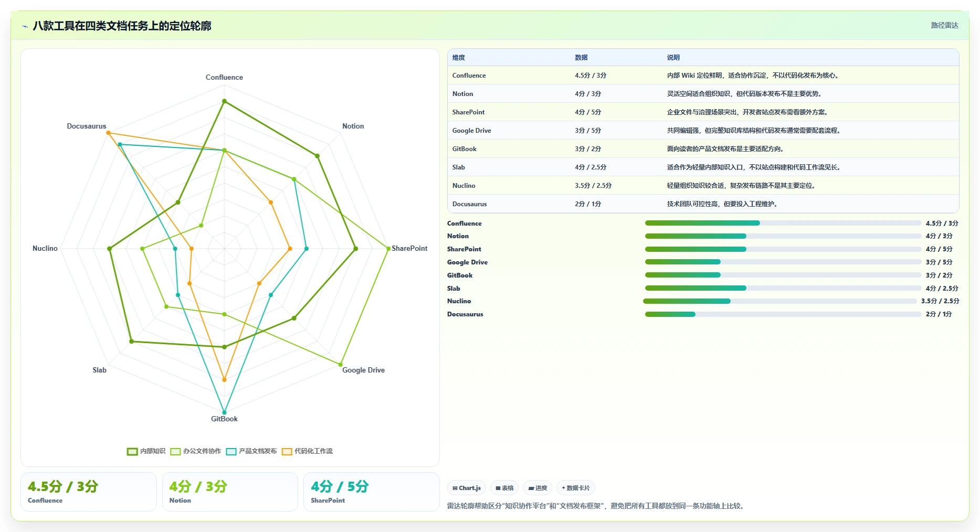Click the Confluence peak point on radar

tap(224, 101)
